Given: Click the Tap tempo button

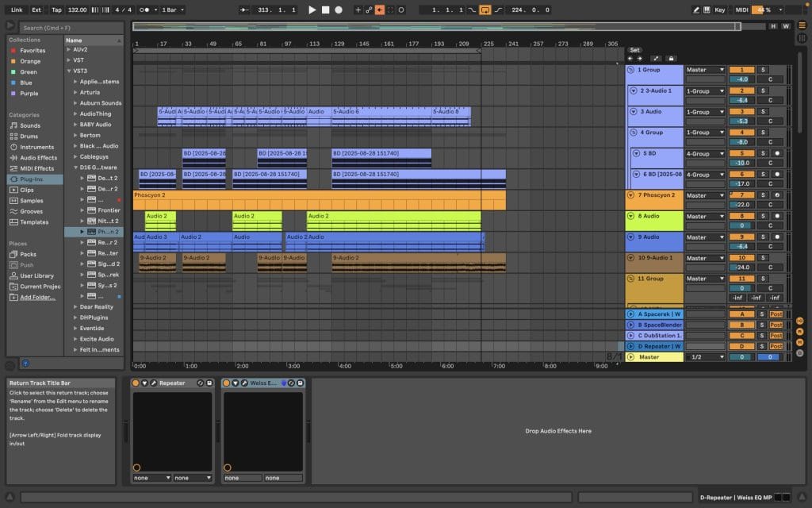Looking at the screenshot, I should tap(56, 10).
